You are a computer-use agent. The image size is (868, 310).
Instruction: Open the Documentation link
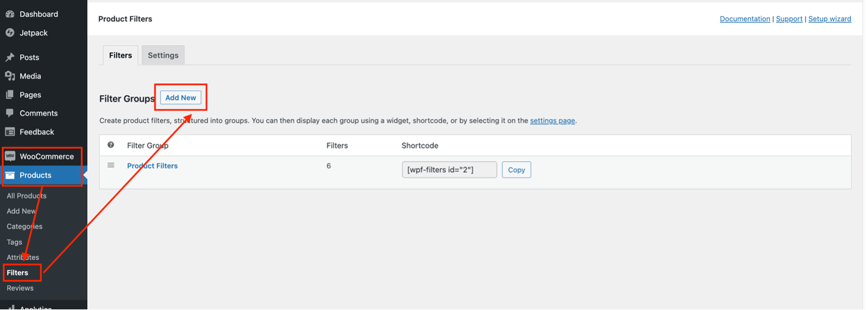tap(745, 19)
